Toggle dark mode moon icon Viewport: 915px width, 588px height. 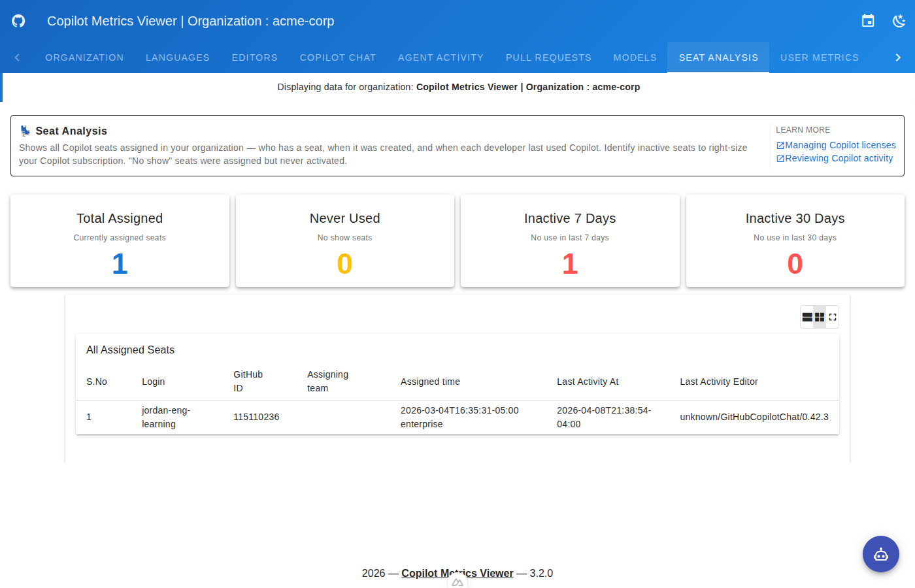tap(899, 21)
